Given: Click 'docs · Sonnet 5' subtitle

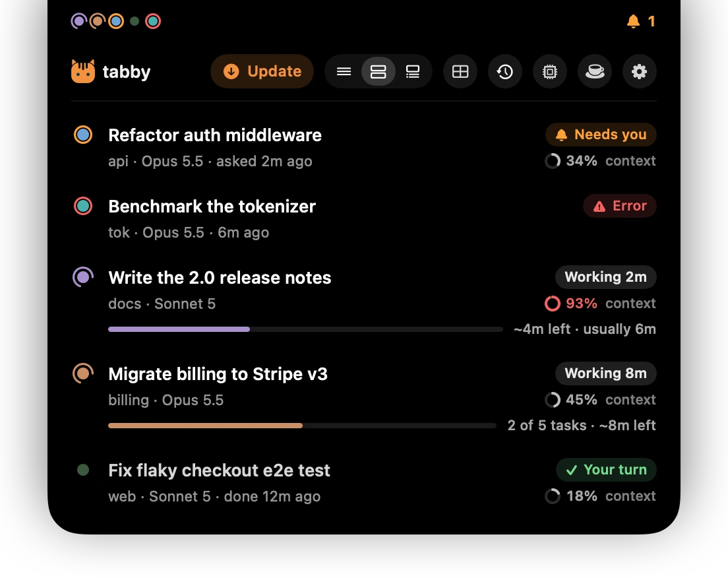Looking at the screenshot, I should [162, 304].
